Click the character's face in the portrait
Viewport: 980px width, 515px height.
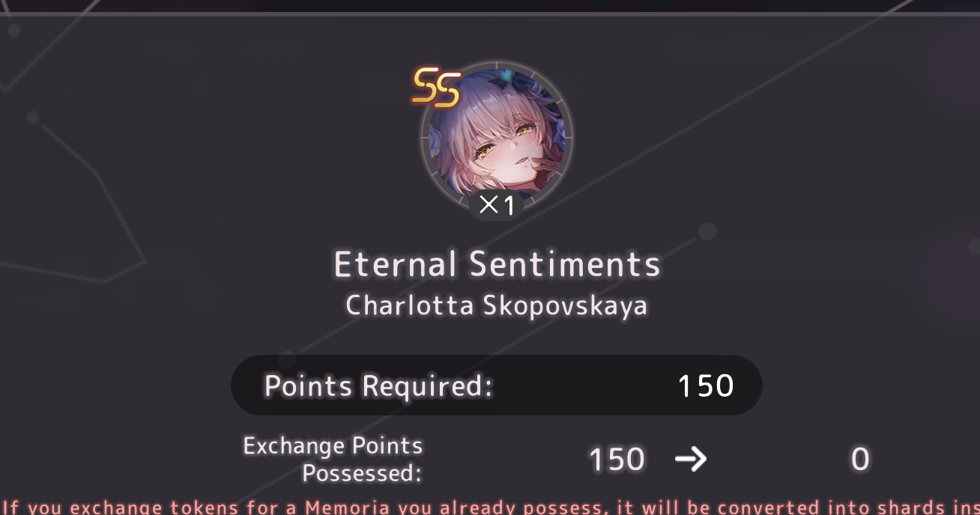(503, 146)
